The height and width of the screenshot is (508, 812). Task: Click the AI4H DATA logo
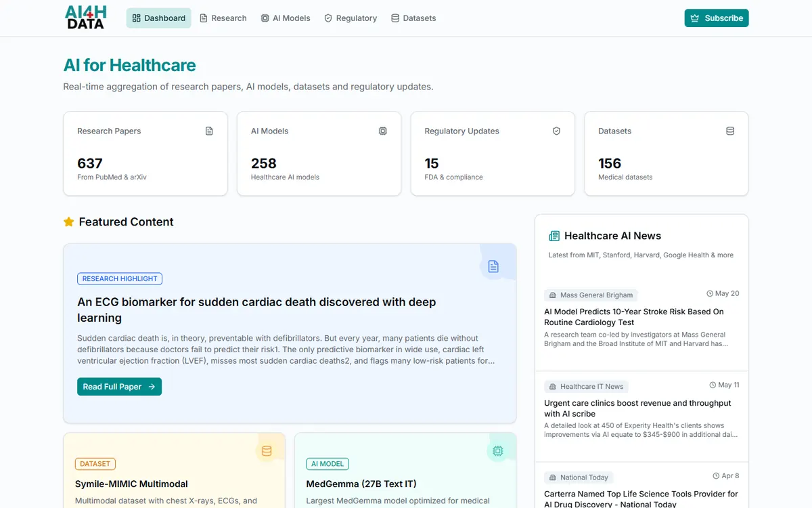pyautogui.click(x=86, y=18)
